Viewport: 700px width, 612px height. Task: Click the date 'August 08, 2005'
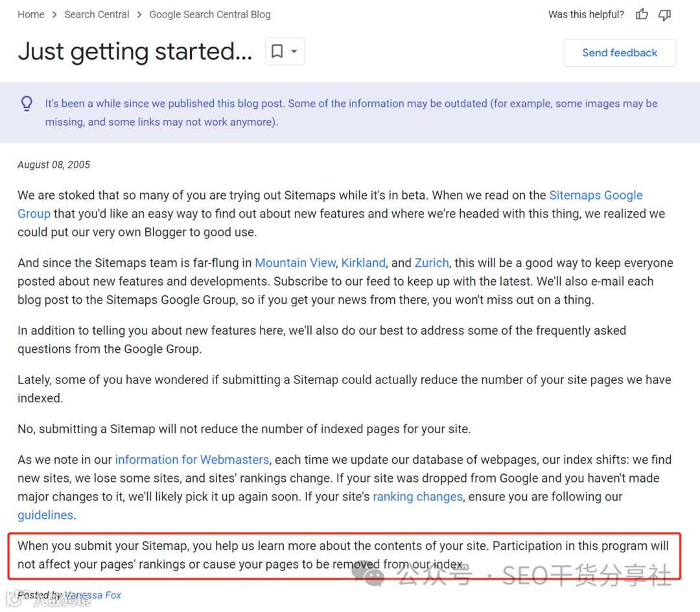coord(54,164)
